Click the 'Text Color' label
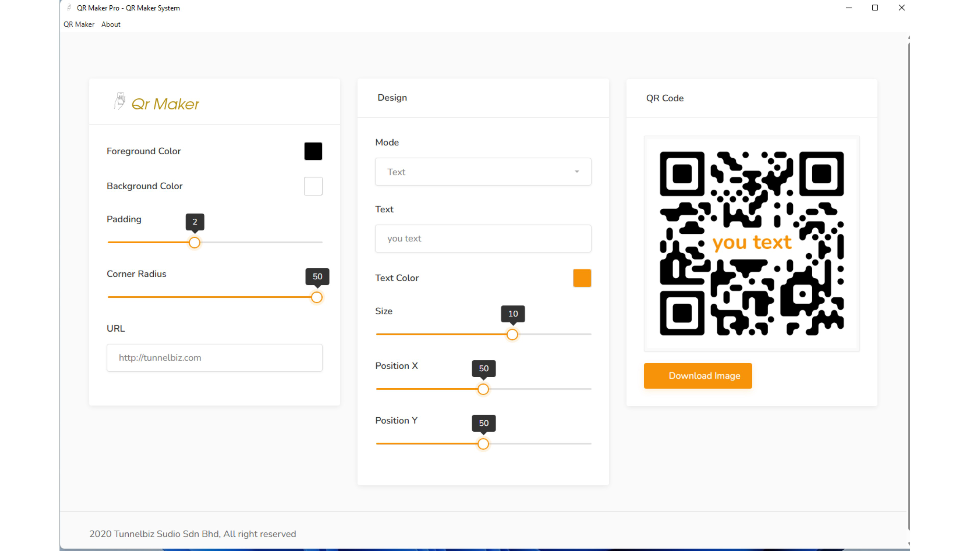The image size is (980, 551). point(396,278)
